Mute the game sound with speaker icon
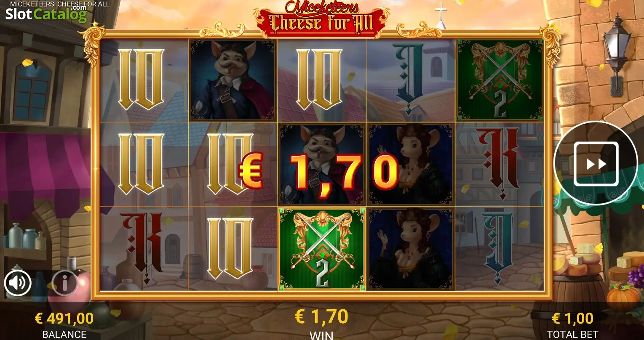The height and width of the screenshot is (340, 644). click(18, 283)
